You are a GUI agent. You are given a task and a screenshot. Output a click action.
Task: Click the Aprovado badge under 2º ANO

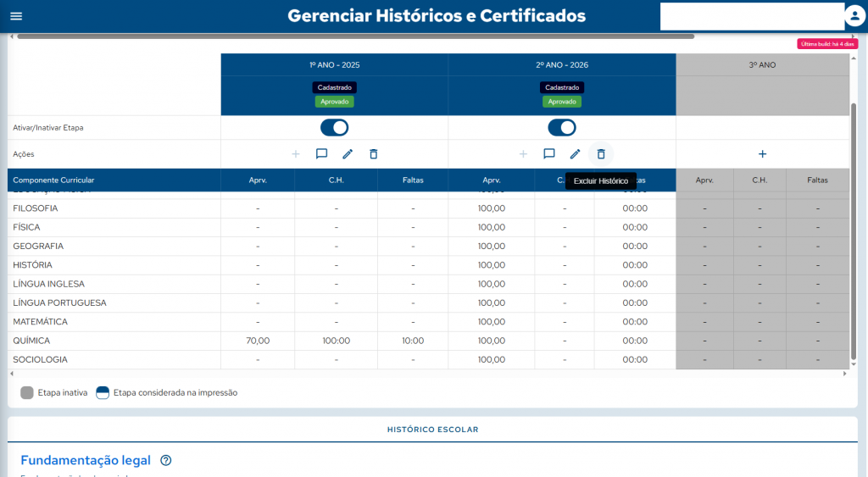[562, 102]
